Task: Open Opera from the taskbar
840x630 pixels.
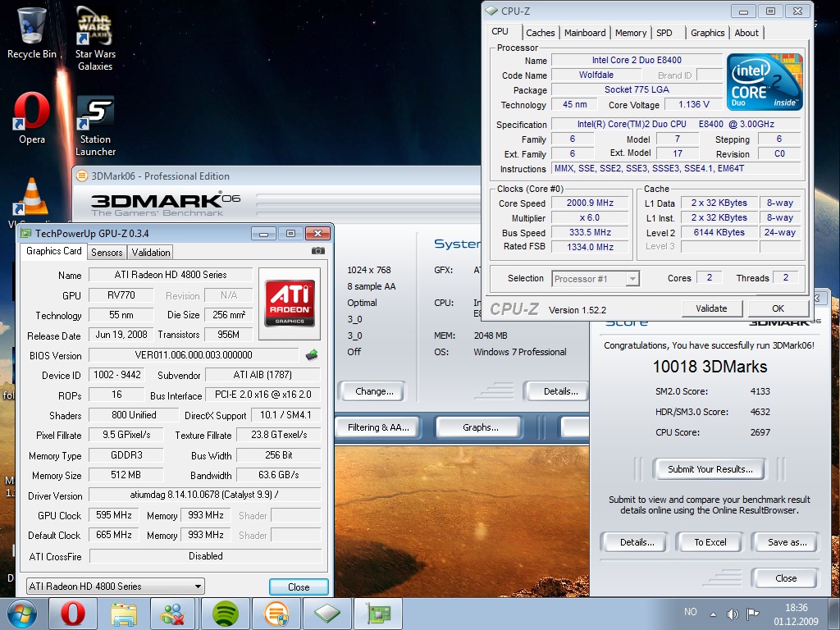Action: 73,614
